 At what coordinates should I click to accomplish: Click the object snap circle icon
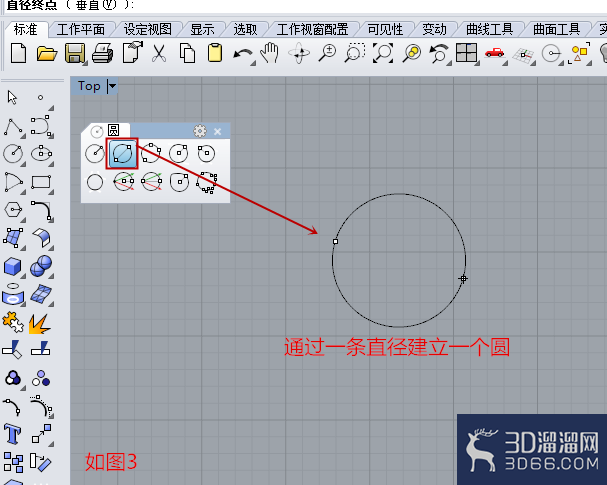(x=552, y=53)
